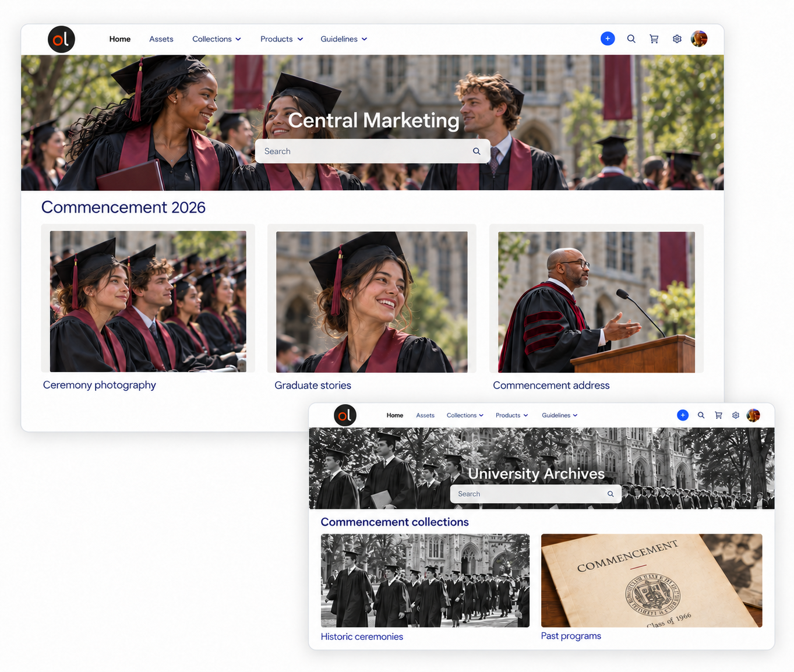Select the Historic ceremonies black-and-white thumbnail
The image size is (794, 672).
[x=425, y=581]
